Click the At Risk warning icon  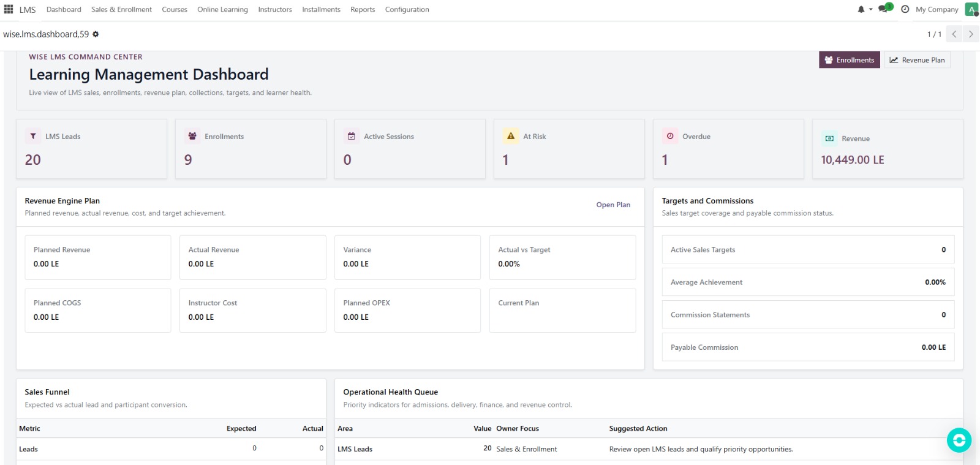pos(511,136)
